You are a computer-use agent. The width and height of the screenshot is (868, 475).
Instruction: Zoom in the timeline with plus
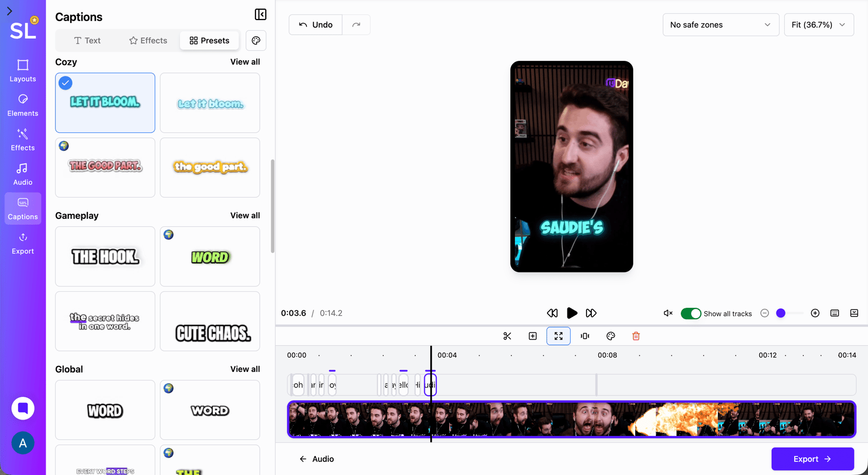click(815, 313)
